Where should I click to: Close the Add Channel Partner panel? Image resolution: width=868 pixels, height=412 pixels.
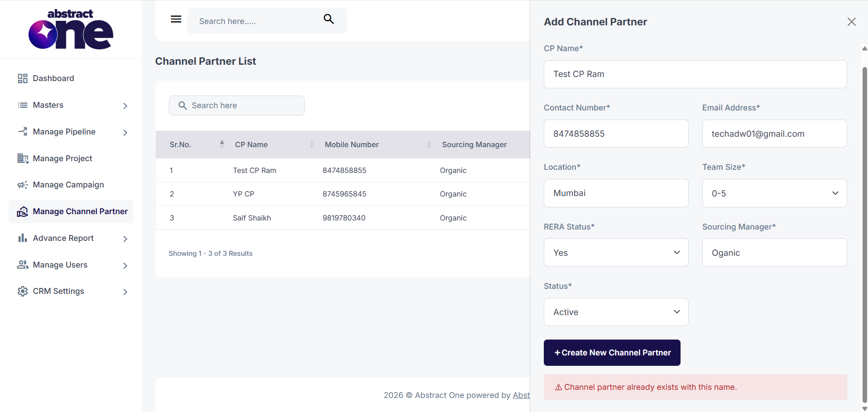[x=851, y=22]
